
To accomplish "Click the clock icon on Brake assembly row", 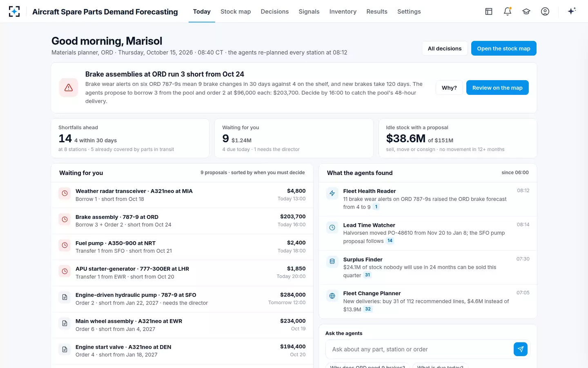I will 65,220.
